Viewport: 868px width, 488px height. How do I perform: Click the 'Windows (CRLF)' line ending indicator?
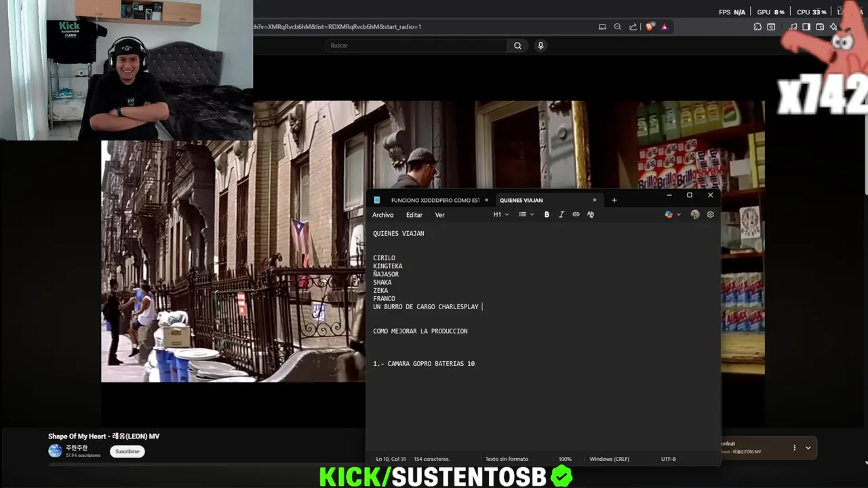(x=609, y=459)
